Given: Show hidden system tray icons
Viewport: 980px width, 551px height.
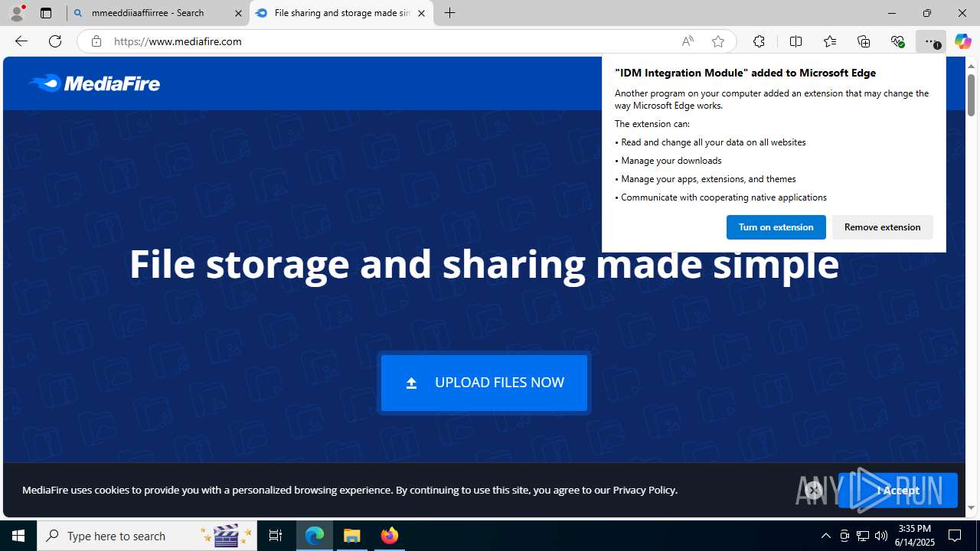Looking at the screenshot, I should [x=825, y=536].
